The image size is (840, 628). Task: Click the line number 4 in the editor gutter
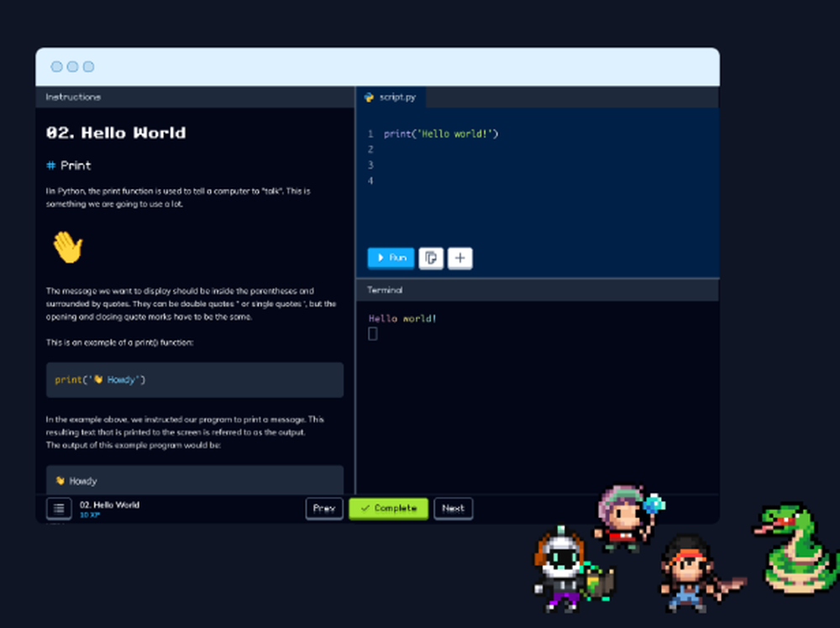tap(370, 181)
